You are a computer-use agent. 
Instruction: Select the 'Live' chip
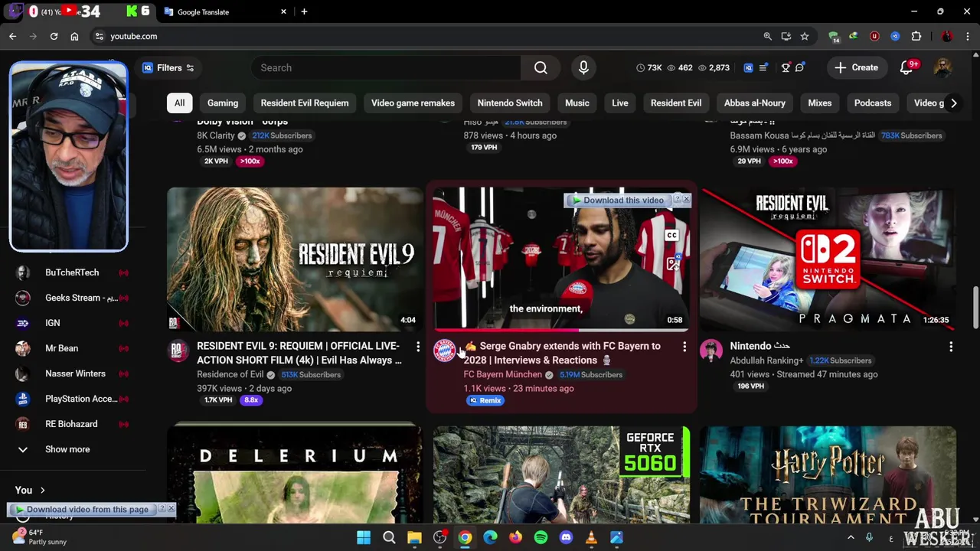tap(620, 103)
